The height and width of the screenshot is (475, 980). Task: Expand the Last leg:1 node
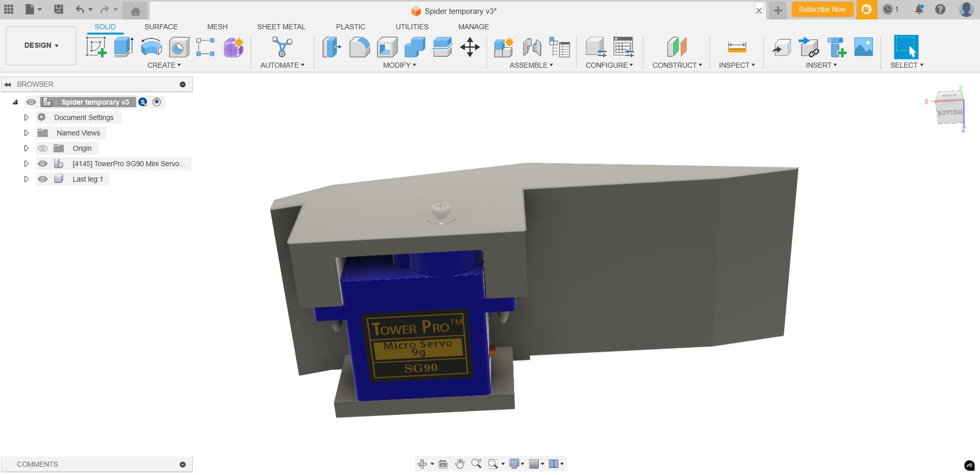pos(26,179)
